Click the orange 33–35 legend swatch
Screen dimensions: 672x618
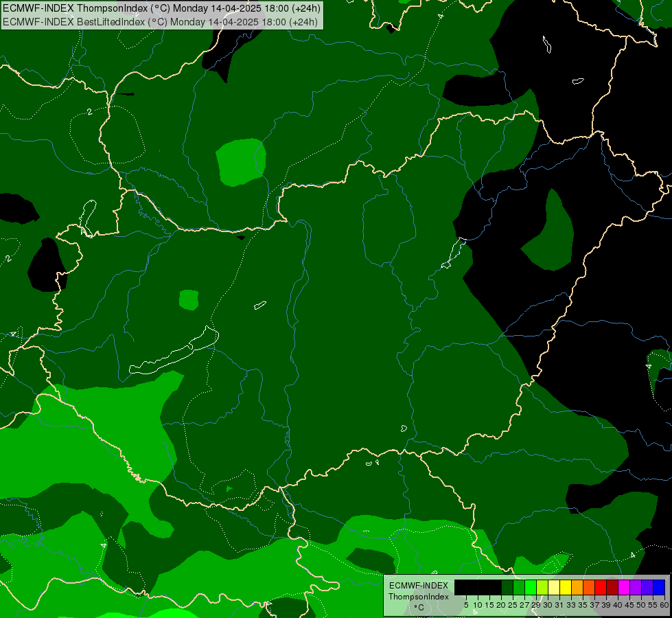click(x=577, y=587)
